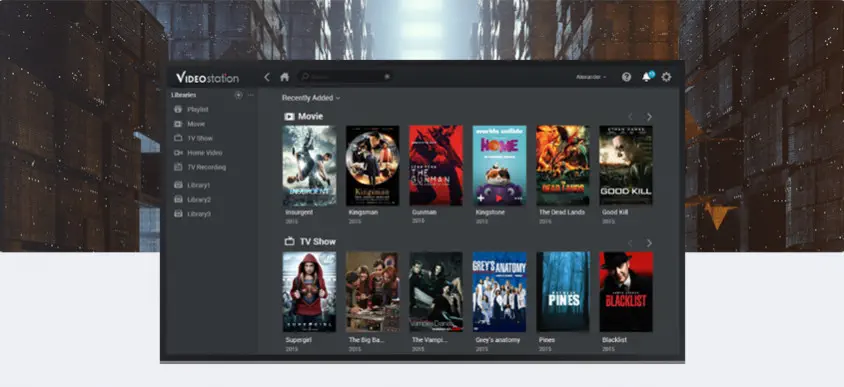
Task: Add a new library with plus icon
Action: (x=238, y=95)
